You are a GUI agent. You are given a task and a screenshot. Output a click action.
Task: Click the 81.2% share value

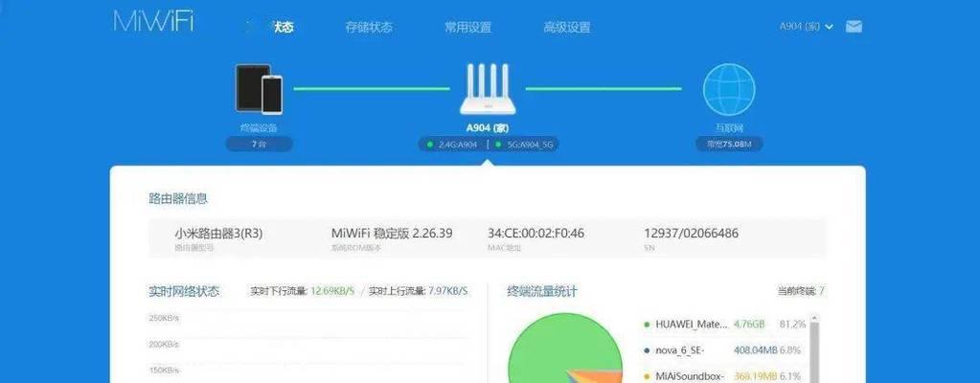click(x=792, y=325)
